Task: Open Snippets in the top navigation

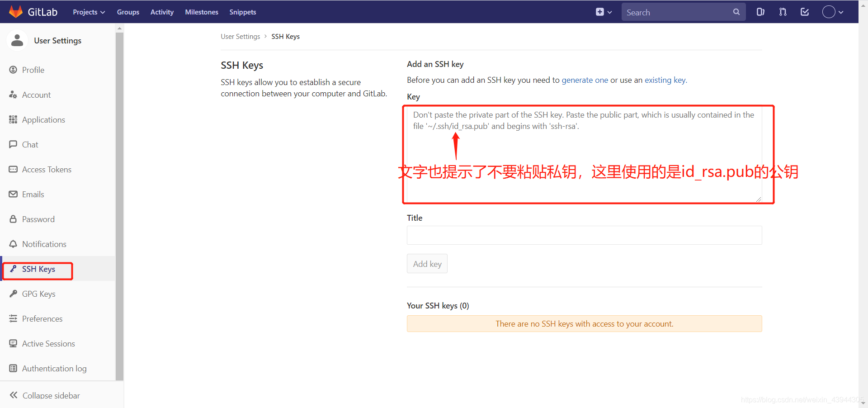Action: pos(243,12)
